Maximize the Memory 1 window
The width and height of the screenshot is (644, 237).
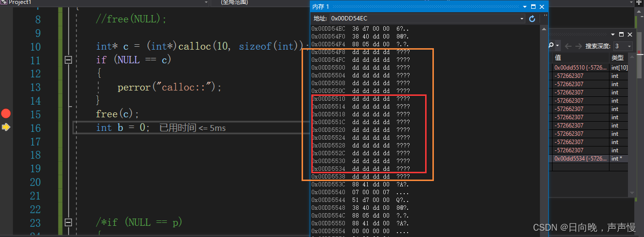[x=533, y=7]
